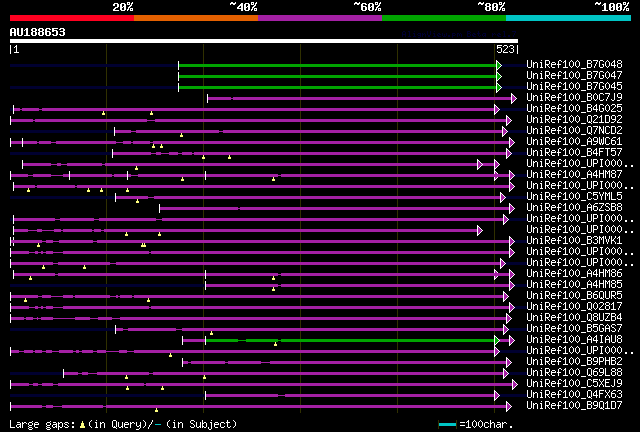Select the UniRef100_Q4FX63 label
This screenshot has height=432, width=640.
(574, 395)
